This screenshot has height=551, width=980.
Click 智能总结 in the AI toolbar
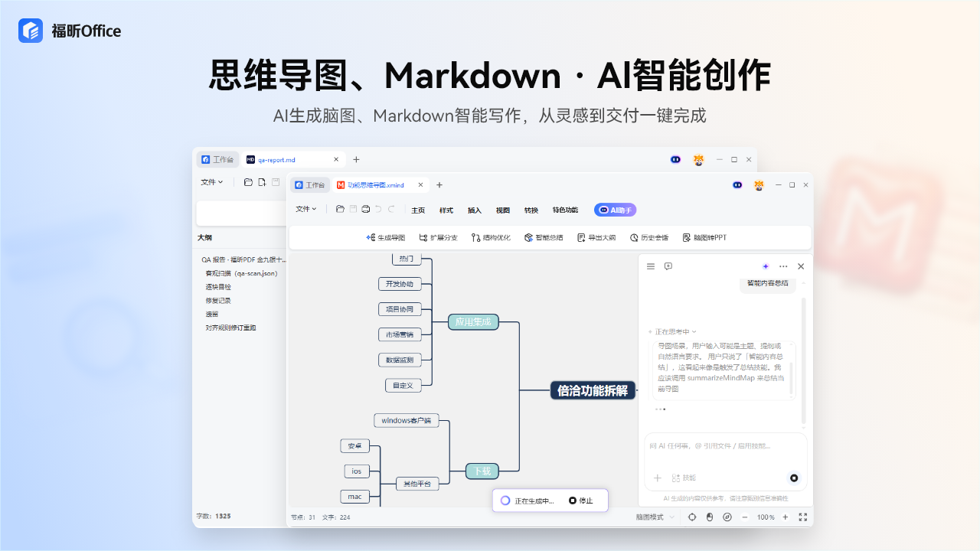pos(544,238)
